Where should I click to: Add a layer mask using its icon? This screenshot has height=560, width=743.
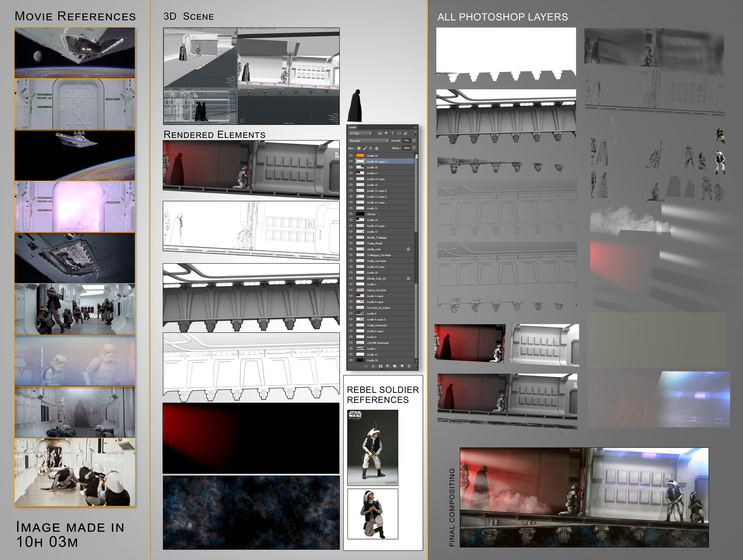click(x=380, y=366)
